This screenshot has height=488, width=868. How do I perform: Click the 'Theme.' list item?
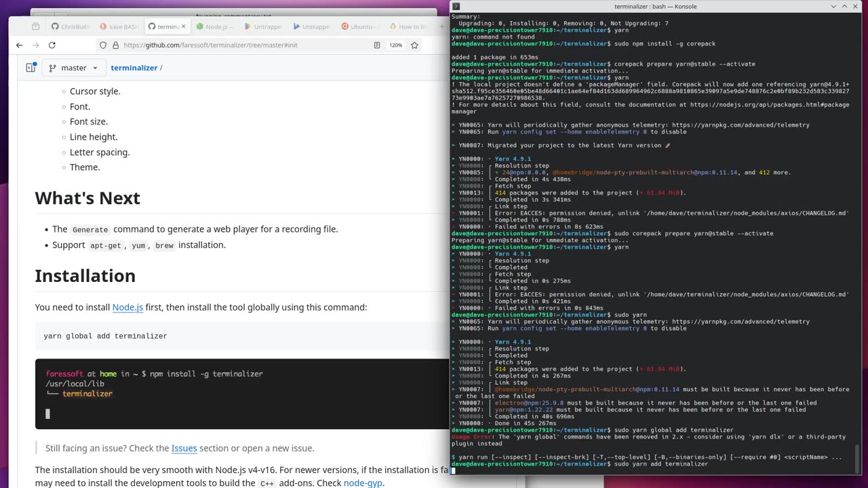[85, 167]
